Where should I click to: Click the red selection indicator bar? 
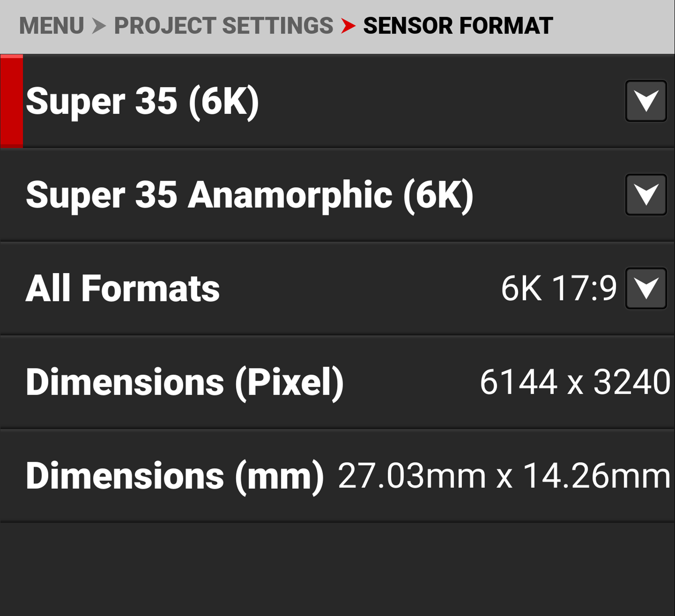click(12, 102)
